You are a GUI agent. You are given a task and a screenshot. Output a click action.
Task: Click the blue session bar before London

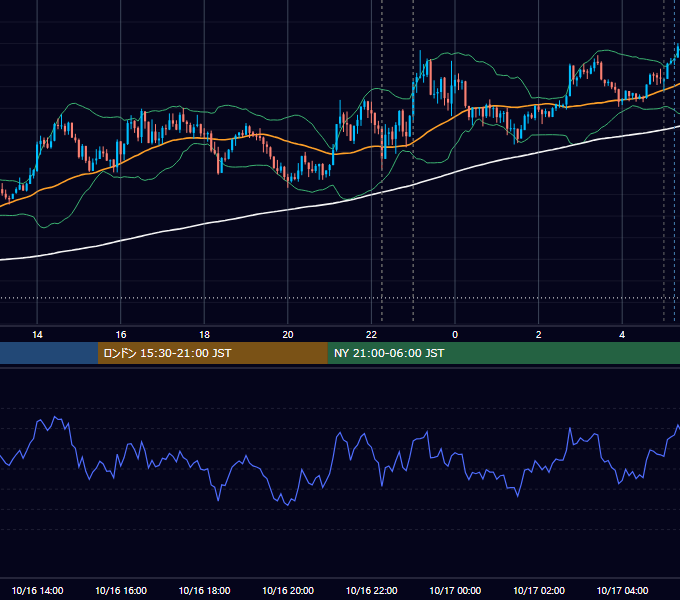pos(49,353)
